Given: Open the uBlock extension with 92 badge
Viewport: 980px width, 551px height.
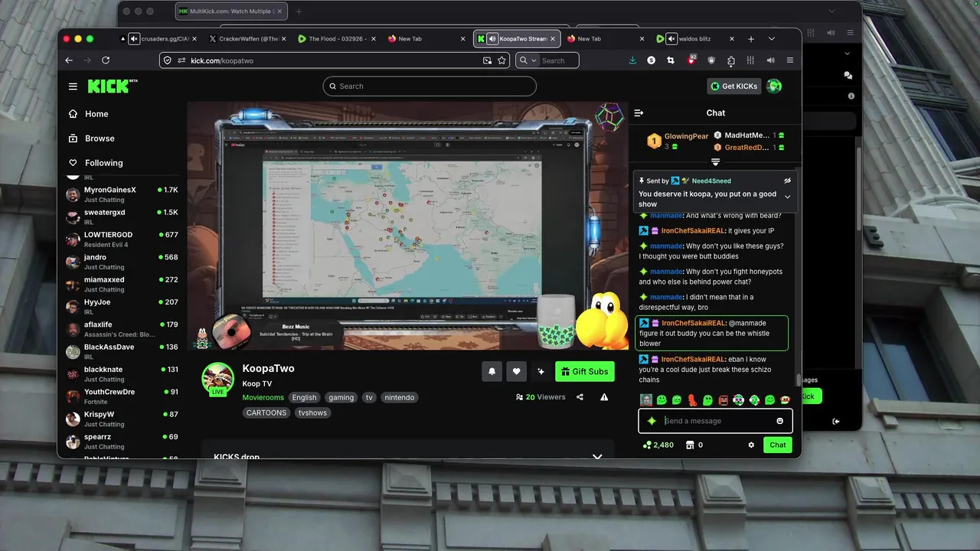Looking at the screenshot, I should 691,60.
